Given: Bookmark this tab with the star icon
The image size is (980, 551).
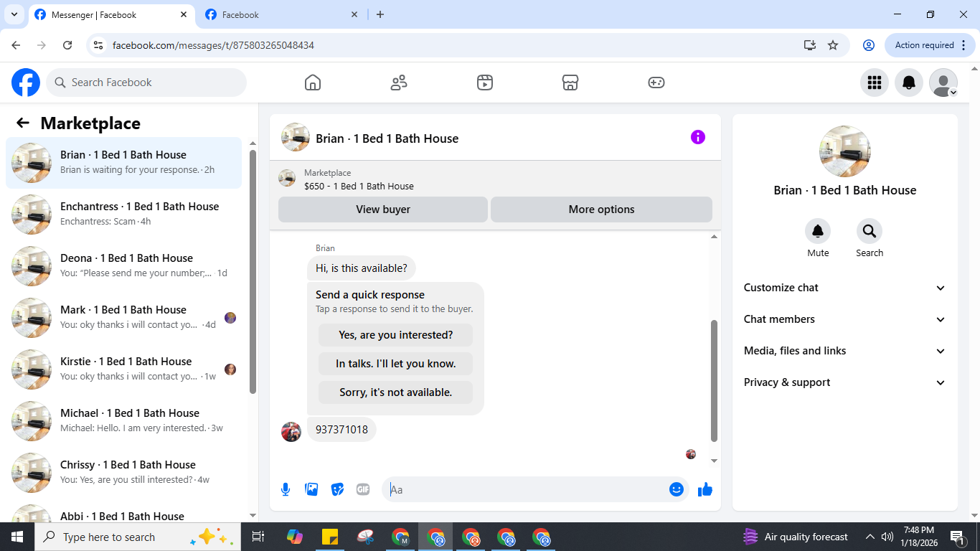Looking at the screenshot, I should [833, 45].
